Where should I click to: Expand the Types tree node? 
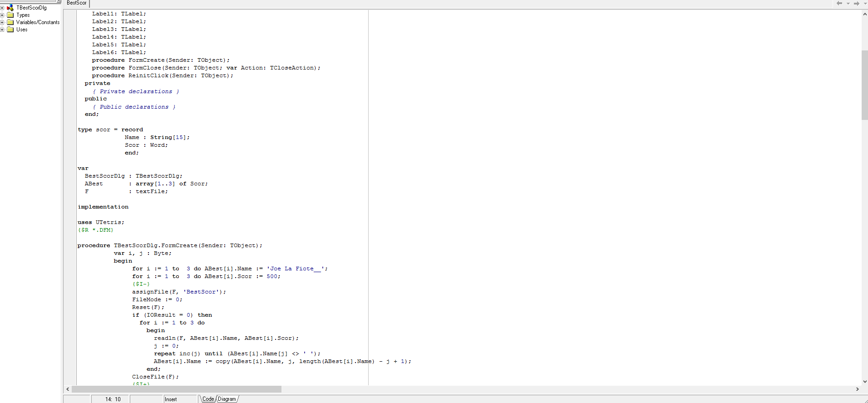coord(2,15)
